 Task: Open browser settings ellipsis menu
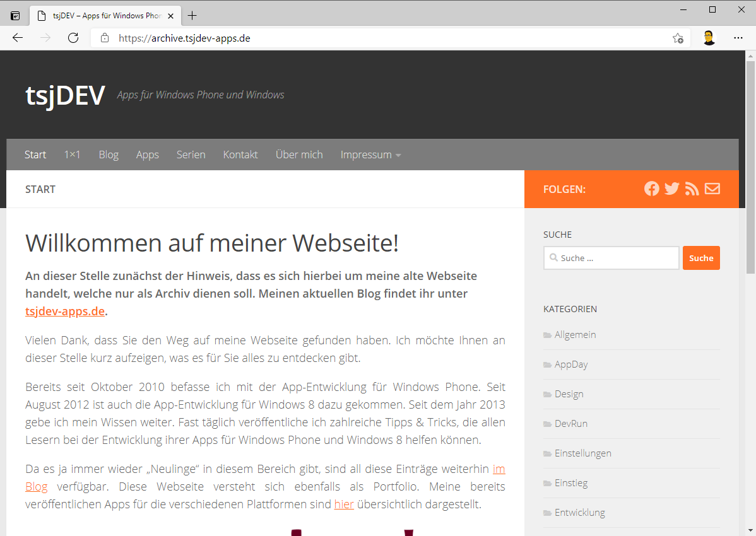coord(738,38)
